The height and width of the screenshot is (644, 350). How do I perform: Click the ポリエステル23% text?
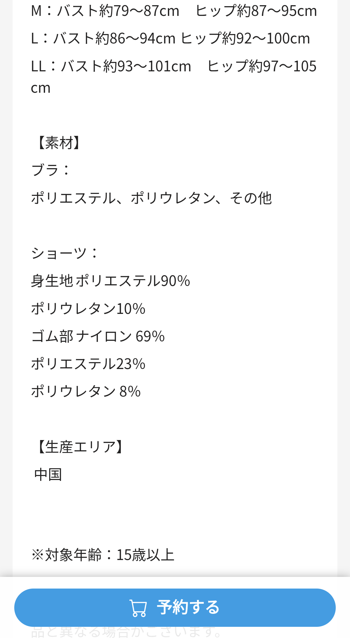[88, 364]
